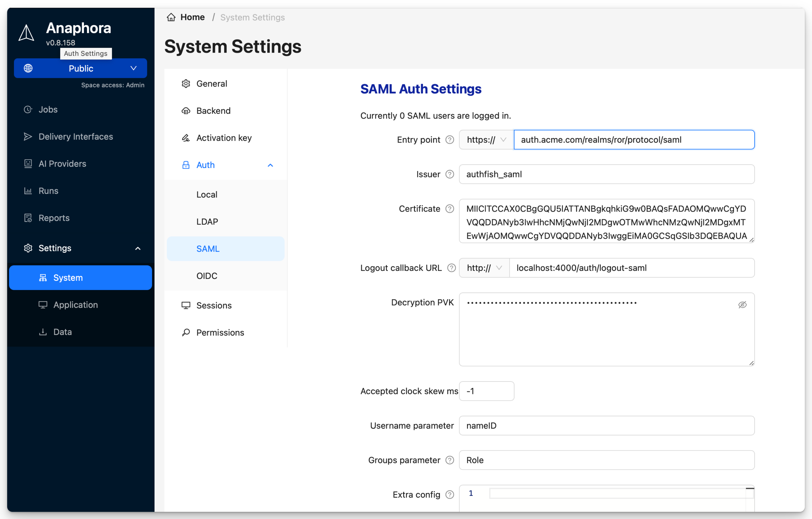Collapse the Auth settings section
The image size is (812, 519).
click(270, 165)
